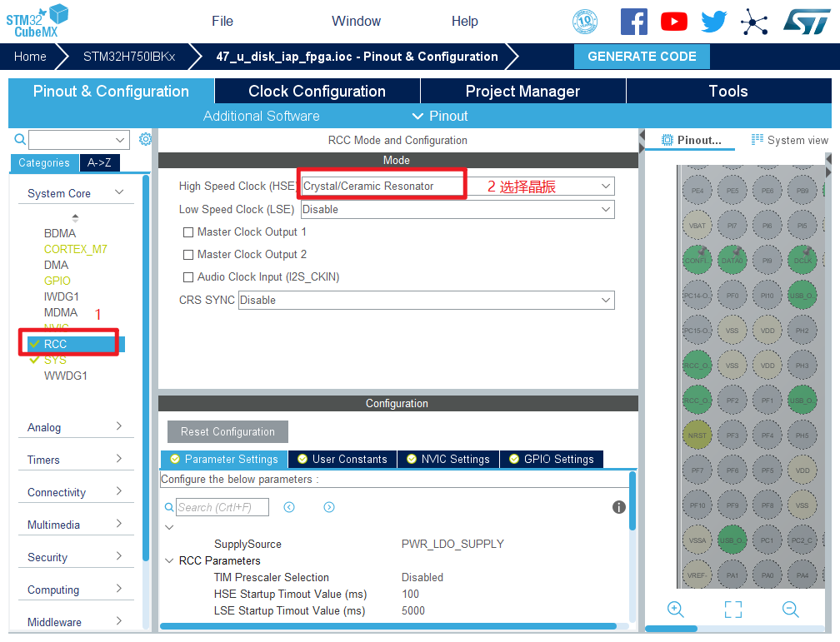Open the High Speed Clock (HSE) dropdown
840x642 pixels.
457,187
